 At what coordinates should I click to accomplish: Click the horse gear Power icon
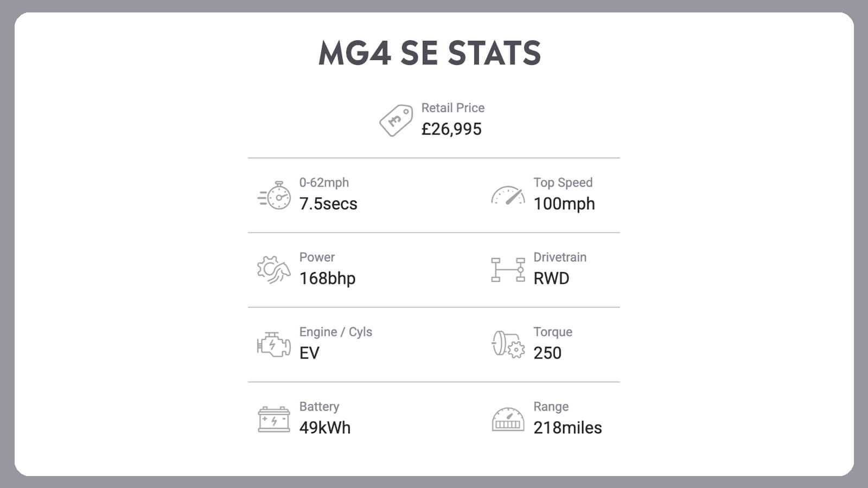pos(273,270)
